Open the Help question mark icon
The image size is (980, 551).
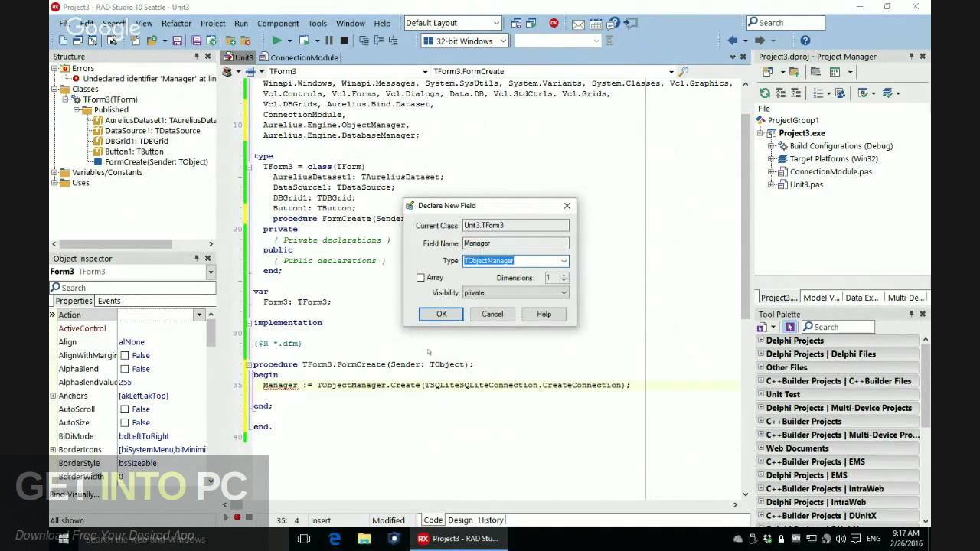[x=805, y=41]
